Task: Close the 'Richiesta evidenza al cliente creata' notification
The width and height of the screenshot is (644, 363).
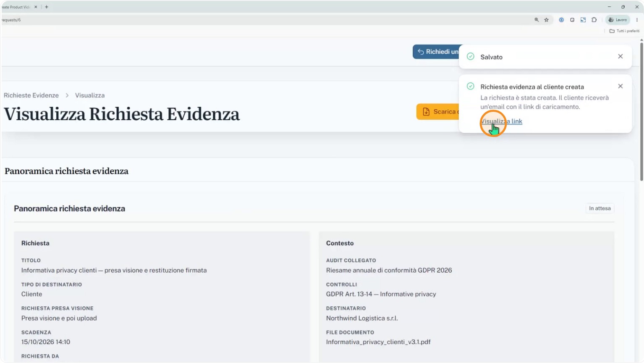Action: tap(620, 86)
